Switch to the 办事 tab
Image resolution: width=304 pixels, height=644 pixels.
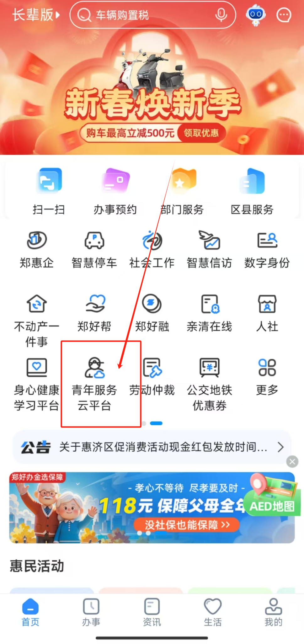[x=91, y=612]
